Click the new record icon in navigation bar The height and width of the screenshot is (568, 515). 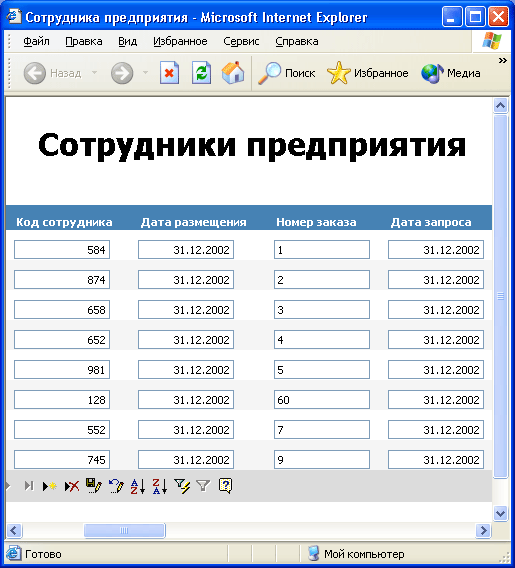[49, 486]
